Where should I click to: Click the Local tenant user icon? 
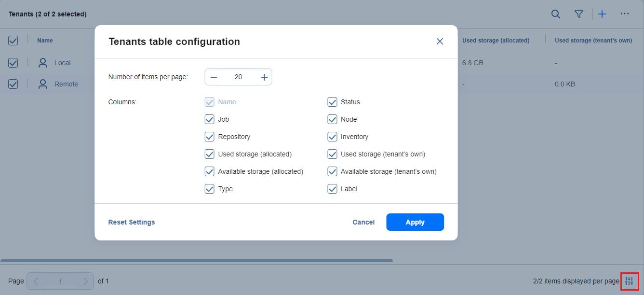(x=43, y=63)
